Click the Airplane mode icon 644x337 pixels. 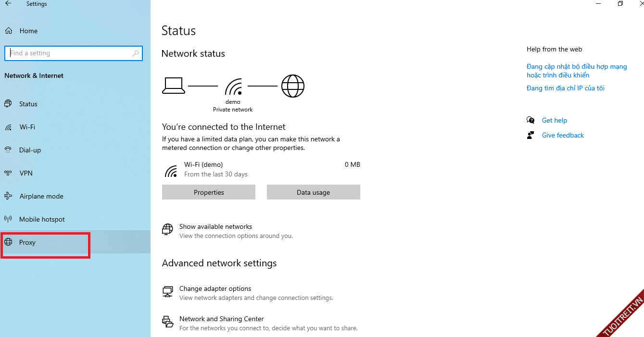[8, 196]
